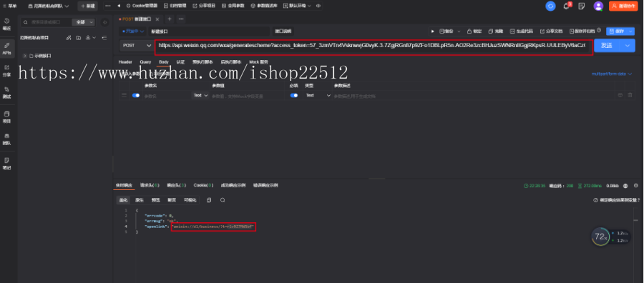The image size is (644, 283).
Task: Open the 菜单 main menu
Action: [10, 6]
